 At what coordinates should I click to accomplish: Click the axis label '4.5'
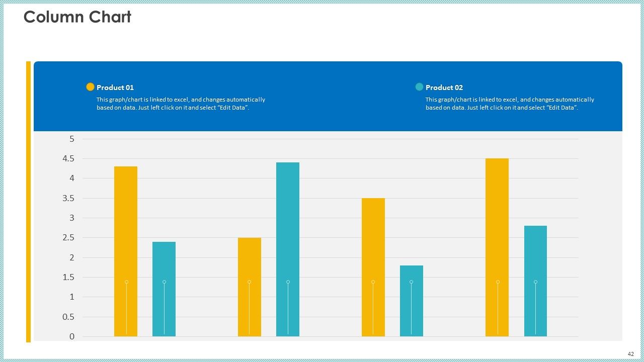coord(68,158)
